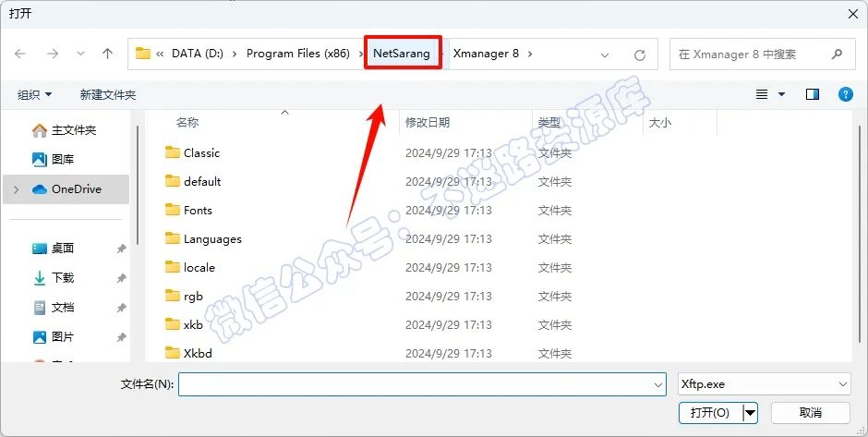The image size is (868, 437).
Task: Go back using the back arrow
Action: pos(20,54)
